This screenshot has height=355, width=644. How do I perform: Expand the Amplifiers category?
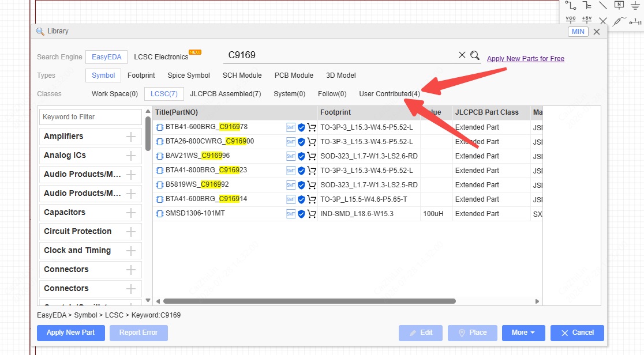pyautogui.click(x=131, y=137)
